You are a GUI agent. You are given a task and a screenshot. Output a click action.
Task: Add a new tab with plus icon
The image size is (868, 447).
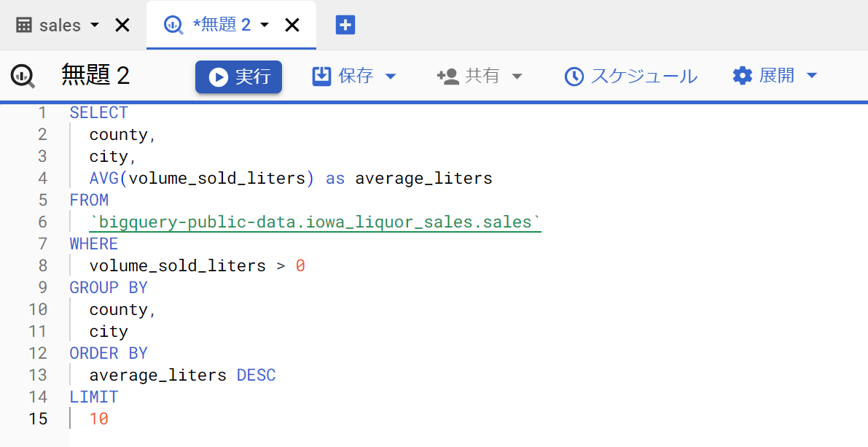click(345, 25)
